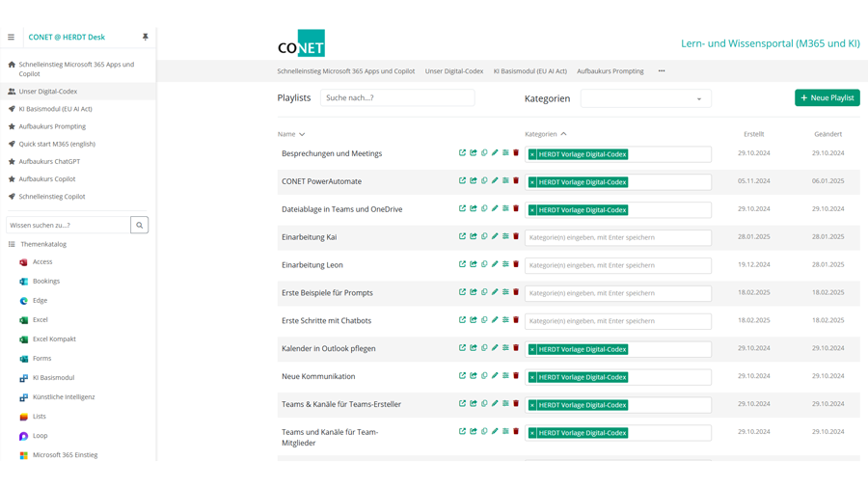Edit the CONET PowerAutomate playlist
This screenshot has width=868, height=488.
[x=495, y=180]
